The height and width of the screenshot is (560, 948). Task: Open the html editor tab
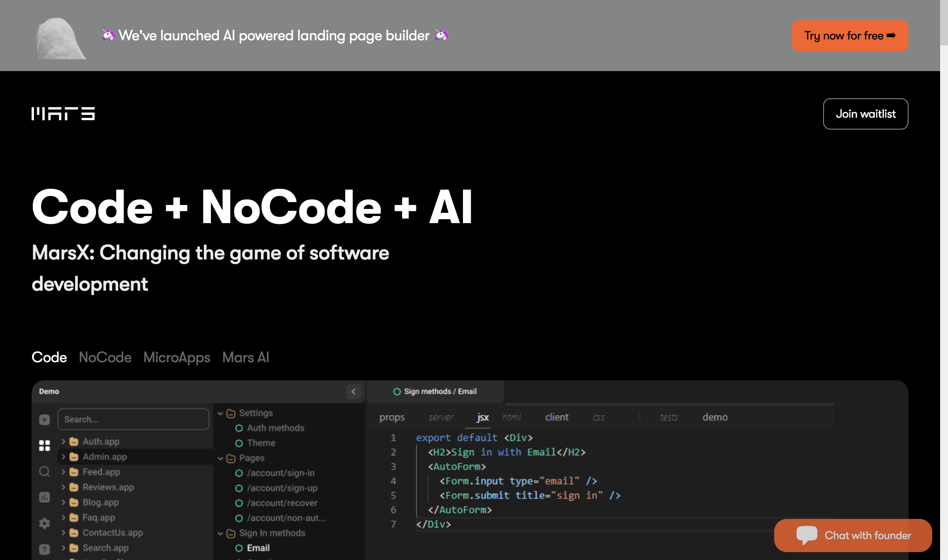click(x=512, y=417)
